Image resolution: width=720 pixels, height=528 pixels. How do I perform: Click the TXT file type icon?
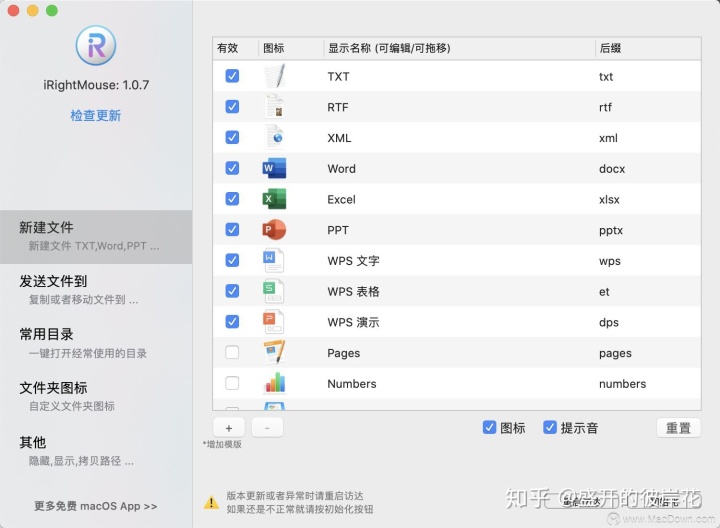(x=275, y=76)
